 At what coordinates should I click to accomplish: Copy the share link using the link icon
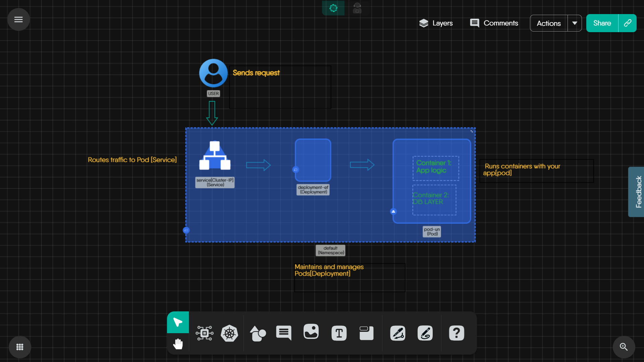pyautogui.click(x=628, y=23)
